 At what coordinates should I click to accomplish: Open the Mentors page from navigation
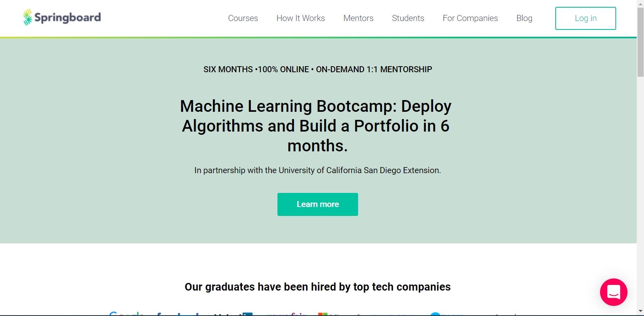click(x=358, y=18)
